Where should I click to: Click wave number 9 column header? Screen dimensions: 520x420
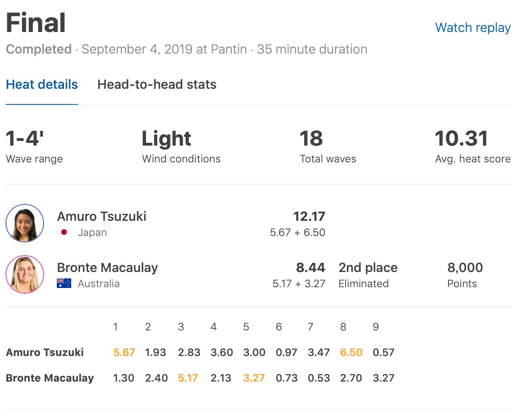376,327
